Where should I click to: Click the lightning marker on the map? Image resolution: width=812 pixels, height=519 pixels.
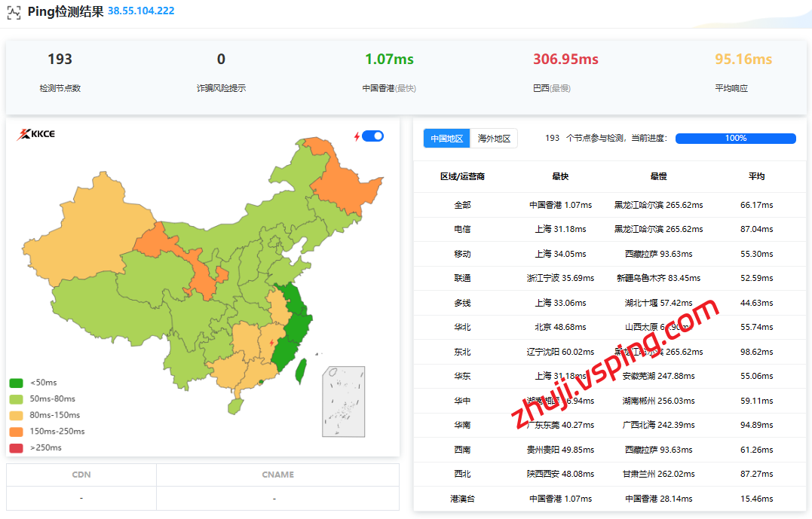(271, 343)
